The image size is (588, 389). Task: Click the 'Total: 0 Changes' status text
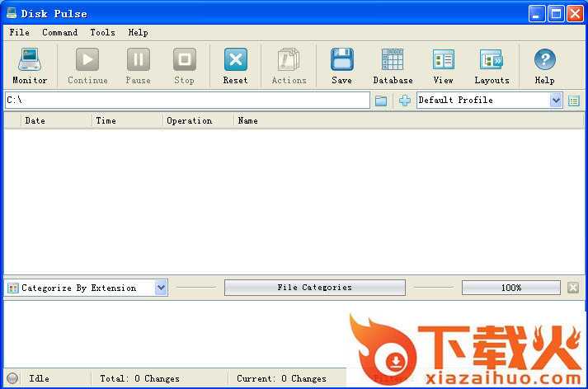click(140, 378)
